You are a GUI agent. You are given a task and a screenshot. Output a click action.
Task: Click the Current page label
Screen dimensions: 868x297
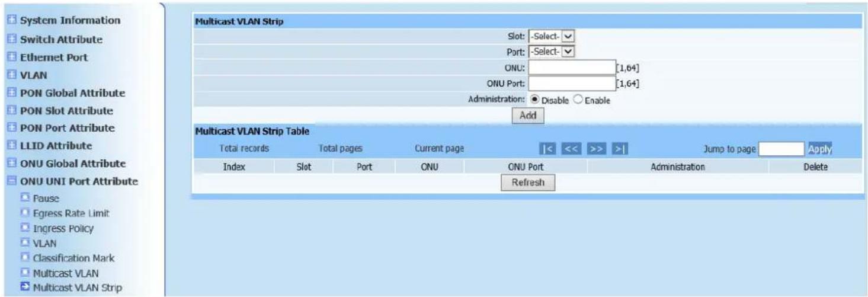[439, 149]
